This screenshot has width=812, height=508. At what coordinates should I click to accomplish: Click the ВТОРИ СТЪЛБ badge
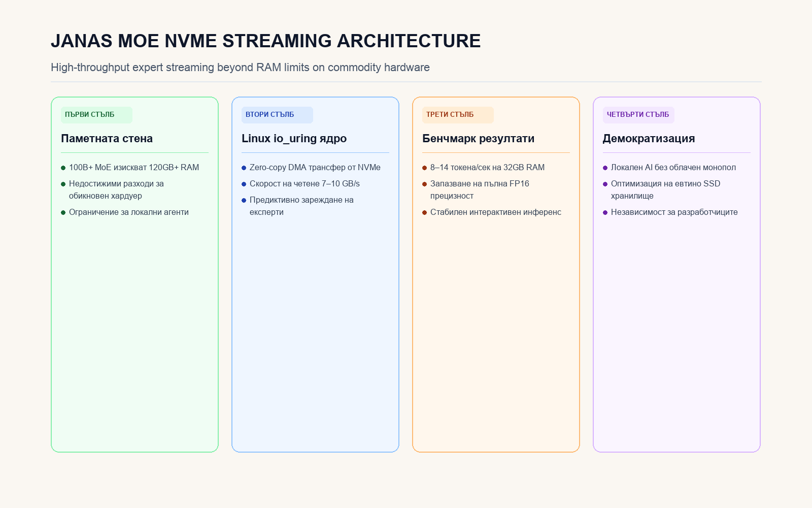277,115
